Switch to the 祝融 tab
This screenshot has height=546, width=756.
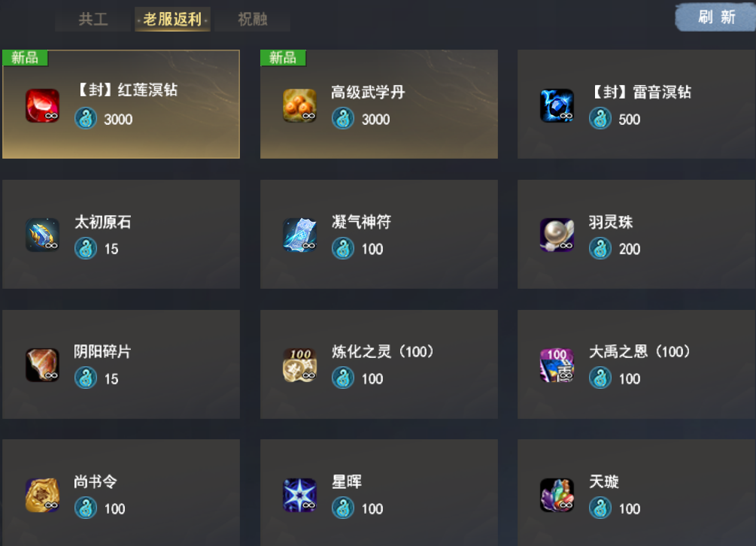click(x=253, y=20)
